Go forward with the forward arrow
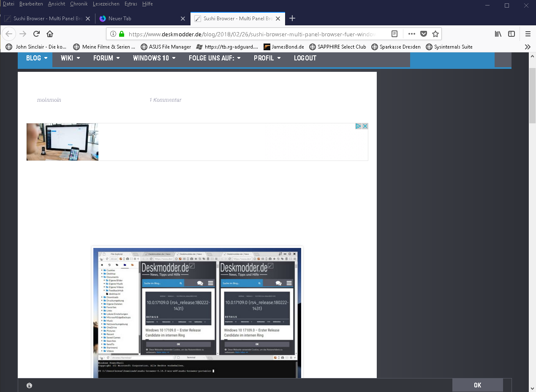 click(x=23, y=34)
